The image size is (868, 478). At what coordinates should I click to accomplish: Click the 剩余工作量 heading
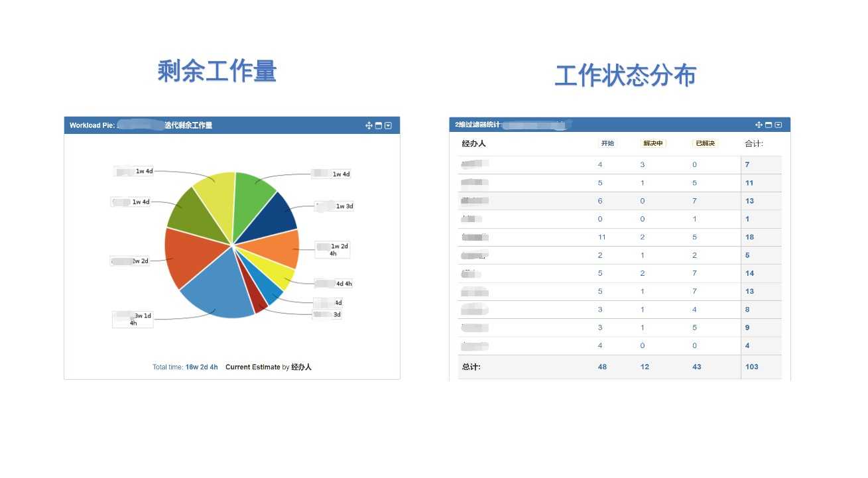point(217,71)
